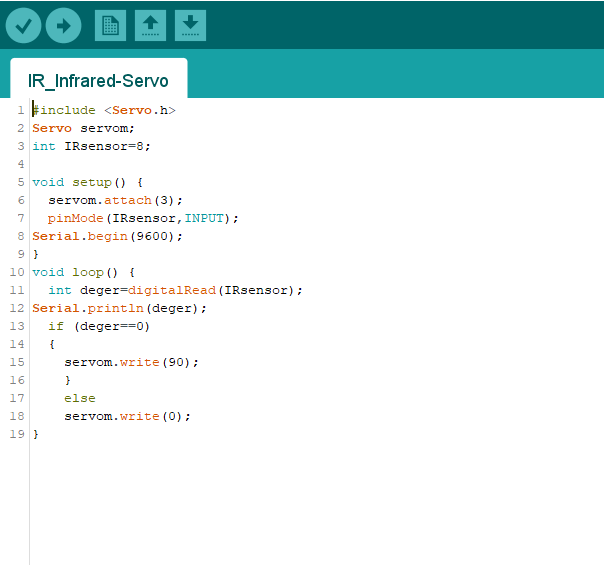
Task: Place cursor on Serial.println(deger) line
Action: (x=119, y=308)
